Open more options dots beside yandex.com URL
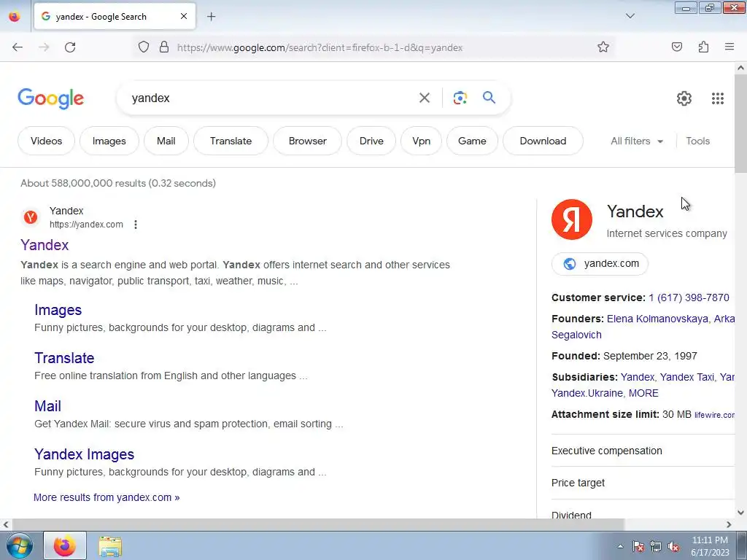The width and height of the screenshot is (747, 560). 136,225
